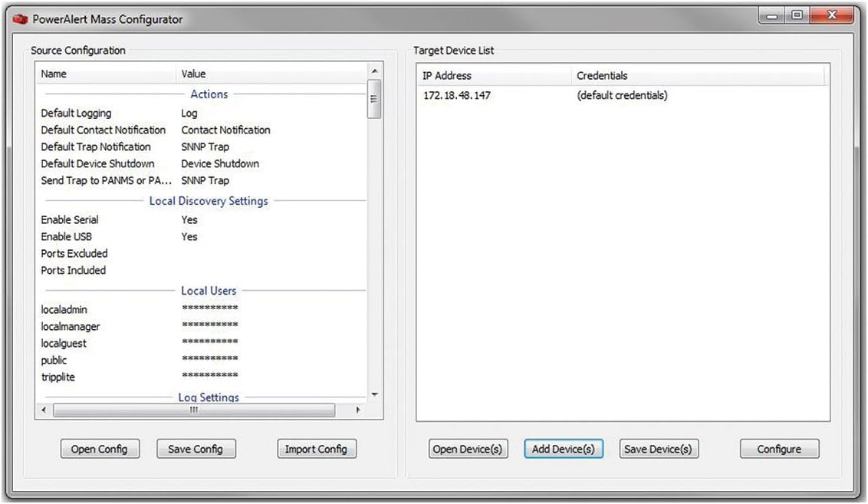Select the localguest user row
Viewport: 868px width, 504px height.
(202, 344)
